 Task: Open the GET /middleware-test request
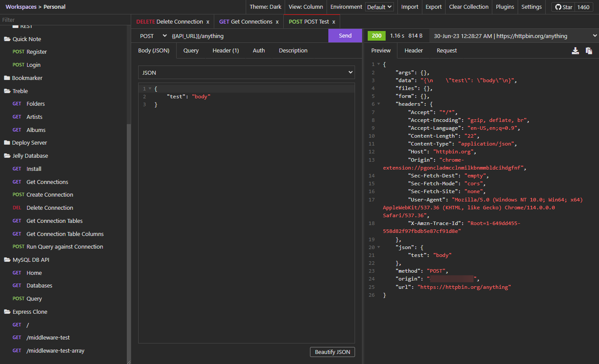coord(41,338)
